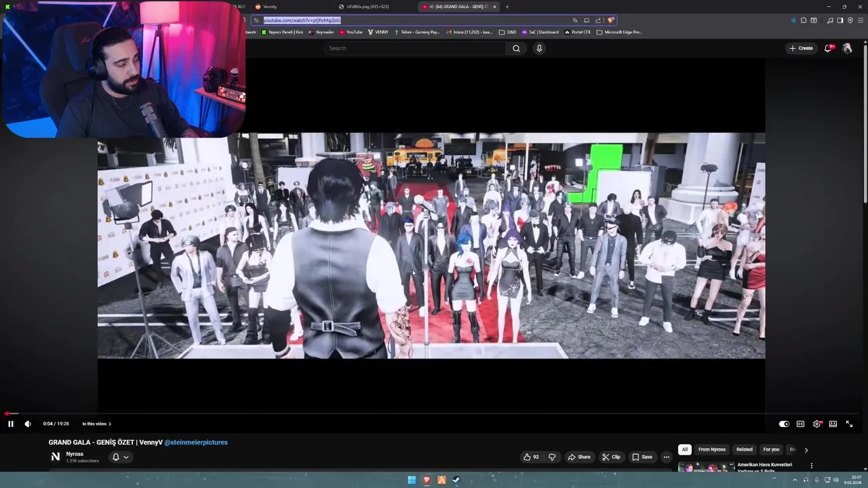Select the 'From Nyross' chip

[712, 449]
